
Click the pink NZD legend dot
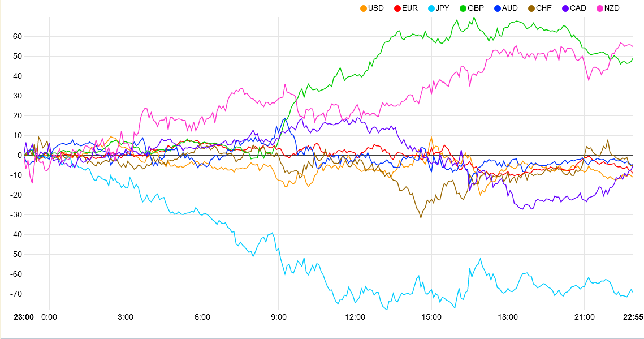pos(600,8)
